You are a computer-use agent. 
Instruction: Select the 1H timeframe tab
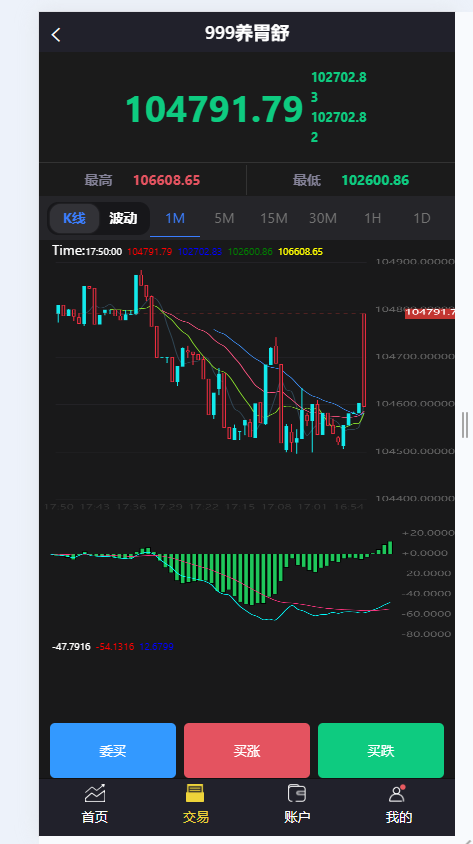(372, 219)
